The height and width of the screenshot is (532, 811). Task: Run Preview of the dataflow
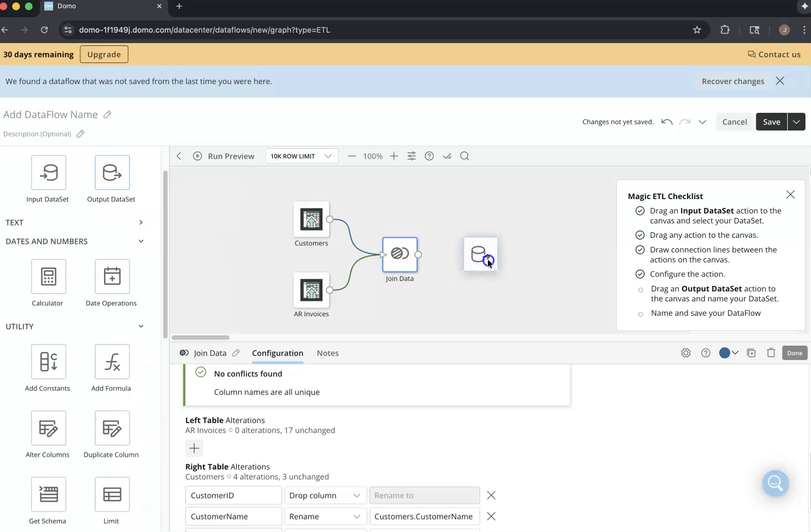(x=223, y=156)
